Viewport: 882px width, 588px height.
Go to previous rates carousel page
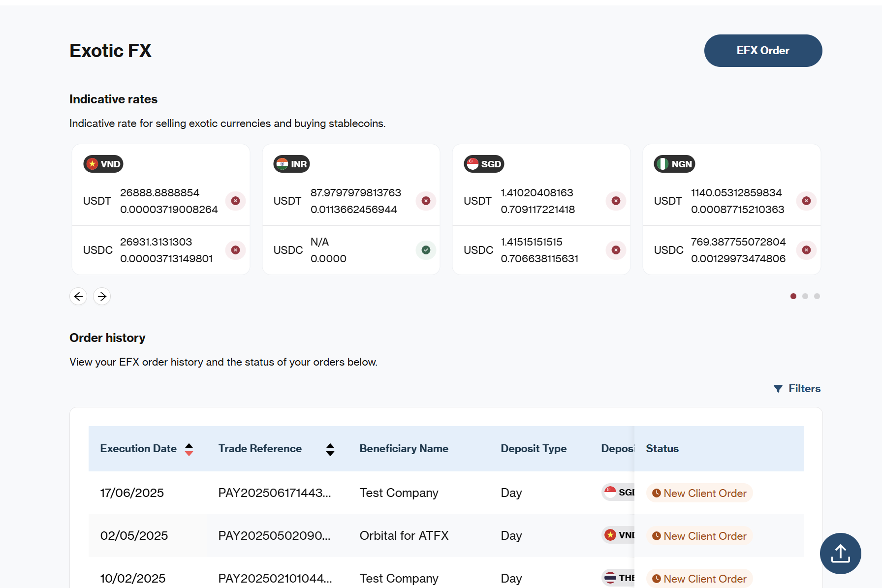click(x=78, y=296)
